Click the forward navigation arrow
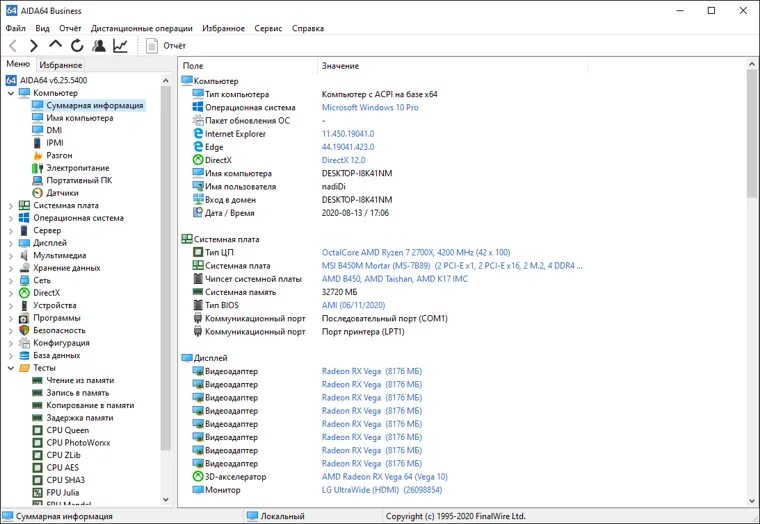 coord(33,46)
